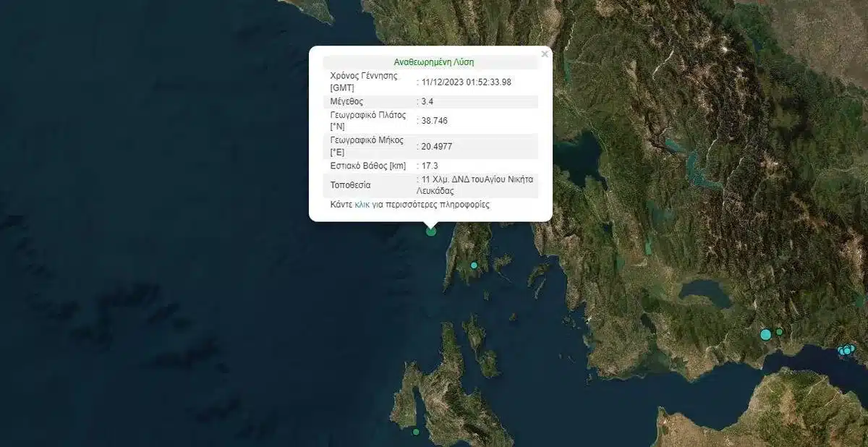Select the green epicenter marker beneath the popup
Screen dimensions: 868x447
click(x=431, y=231)
